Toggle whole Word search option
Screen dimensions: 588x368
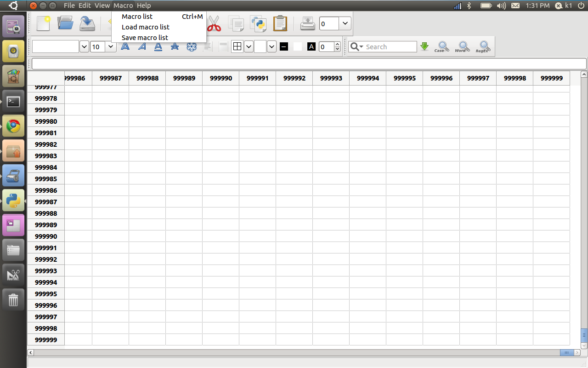(x=462, y=46)
